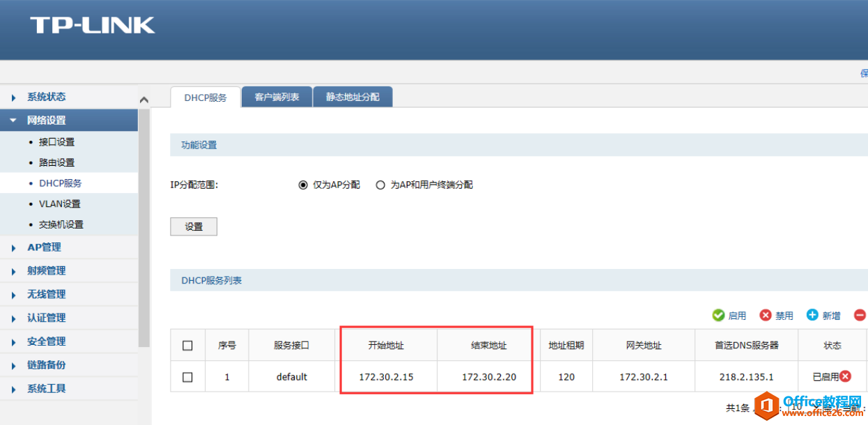The width and height of the screenshot is (868, 425).
Task: Click red X icon beside 已启用 status
Action: (x=845, y=376)
